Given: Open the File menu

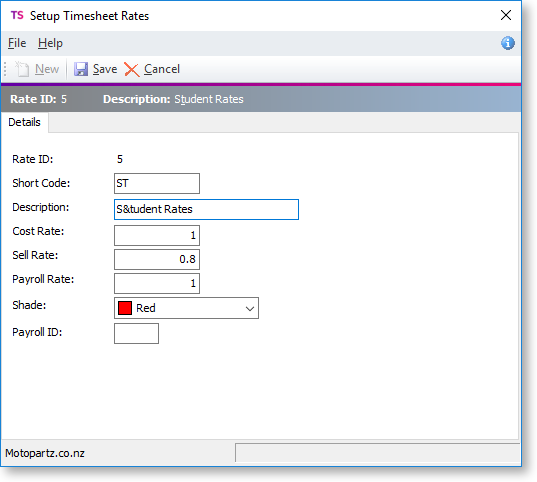Looking at the screenshot, I should click(17, 43).
